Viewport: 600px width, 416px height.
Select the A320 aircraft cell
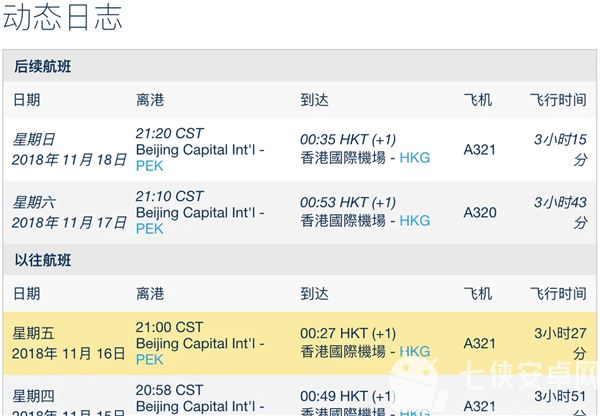point(480,212)
